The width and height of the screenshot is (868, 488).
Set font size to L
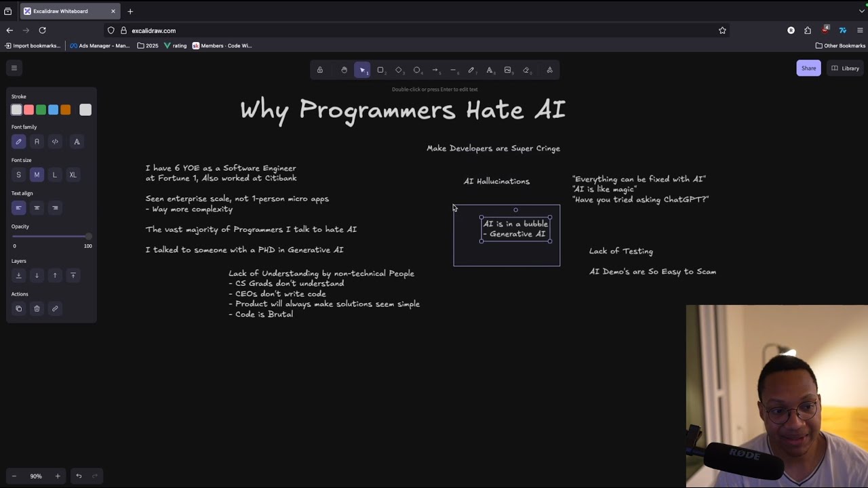click(55, 175)
